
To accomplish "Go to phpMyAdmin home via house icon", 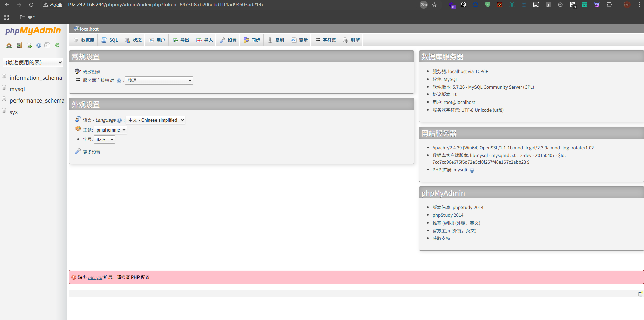I will pyautogui.click(x=9, y=45).
